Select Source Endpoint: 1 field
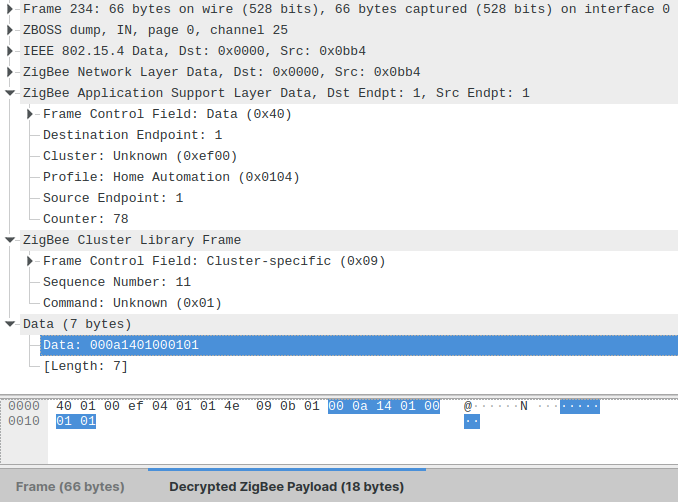Viewport: 678px width, 502px height. point(113,198)
